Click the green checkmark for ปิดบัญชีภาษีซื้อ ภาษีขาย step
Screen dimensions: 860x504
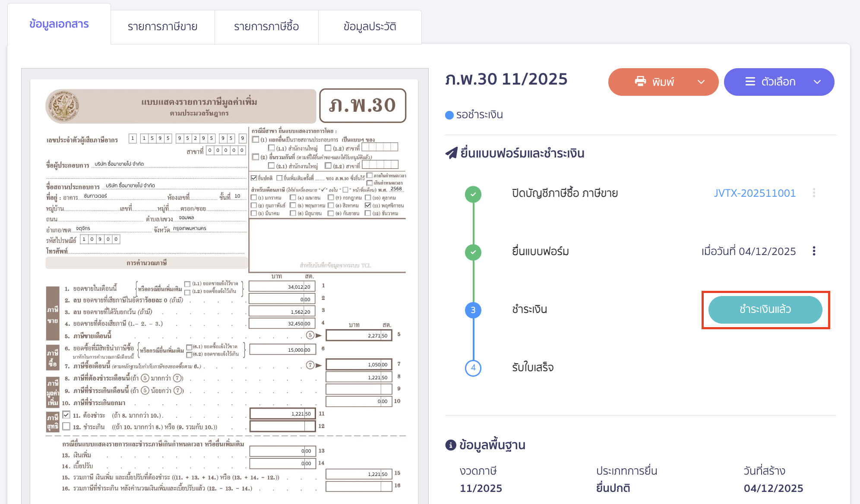[x=473, y=194]
